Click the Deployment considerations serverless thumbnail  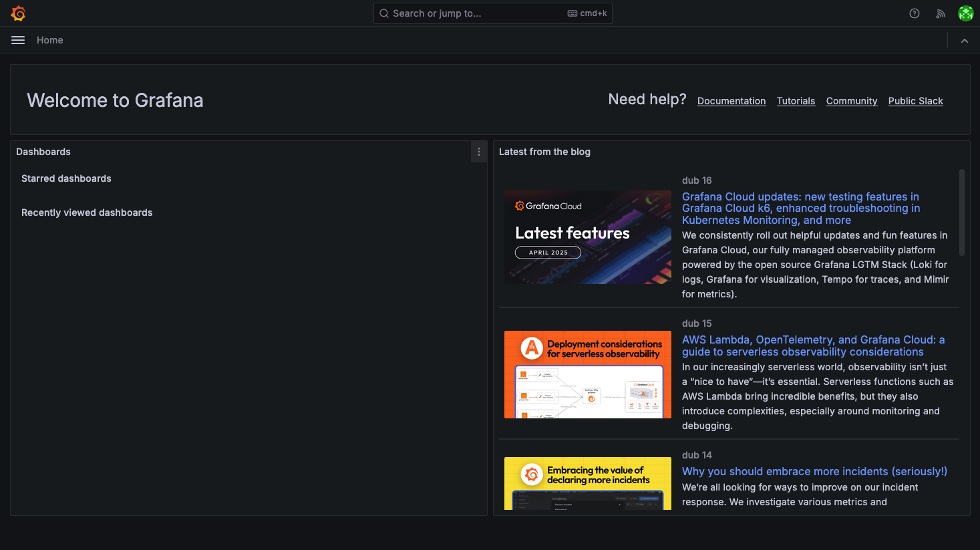point(588,374)
